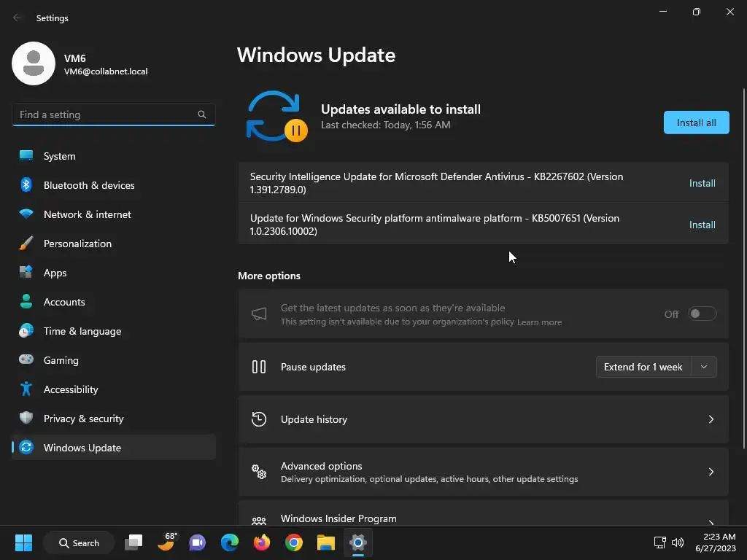Click the taskbar Search box
This screenshot has width=747, height=560.
tap(79, 542)
